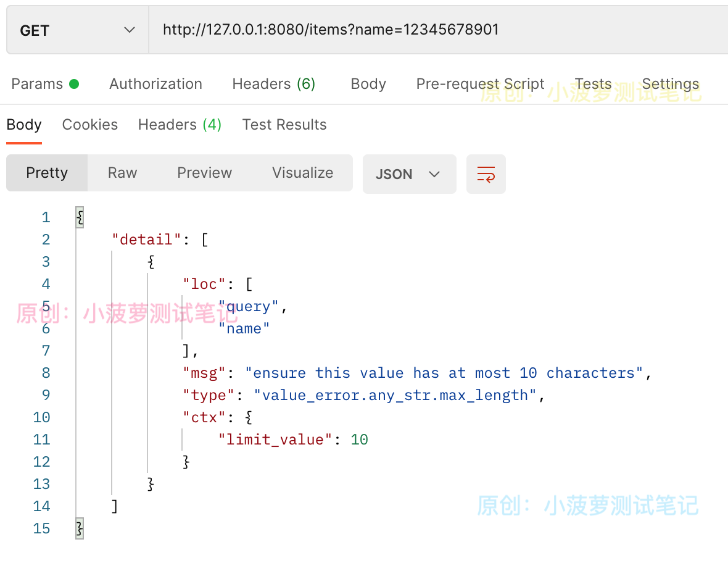Screen dimensions: 728x563
Task: Click the "ctx" key
Action: pos(204,417)
